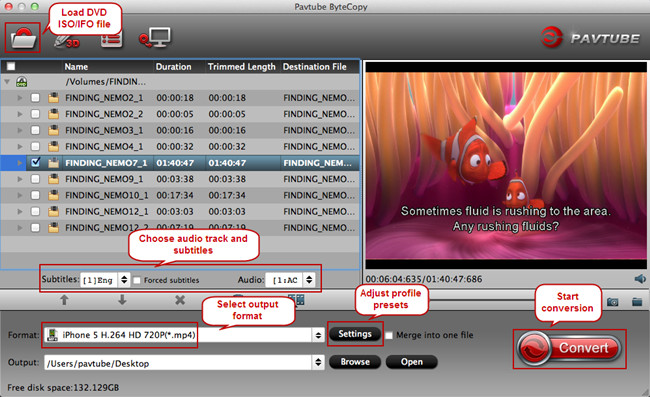Remove title with the X icon
This screenshot has width=650, height=397.
[x=180, y=300]
